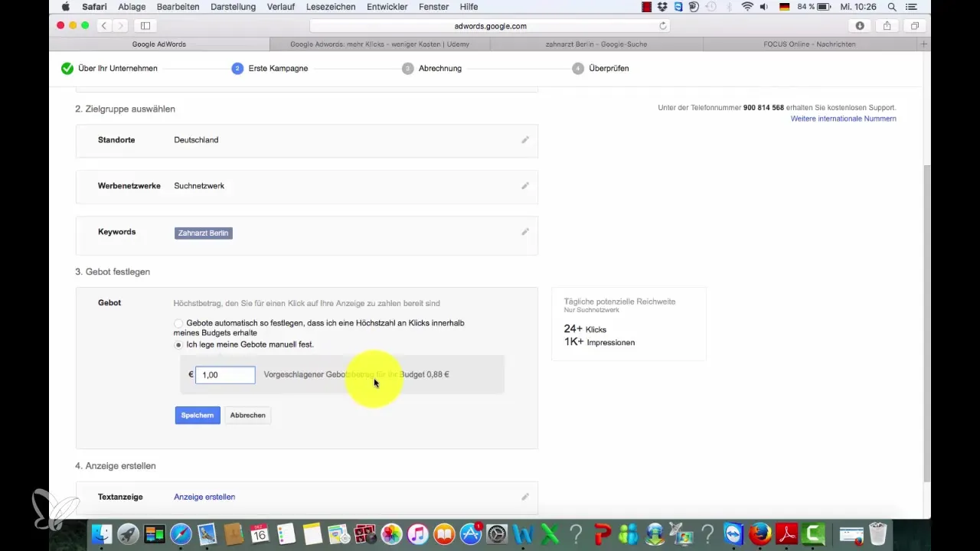Launch Safari from the Dock
This screenshot has height=551, width=980.
[181, 533]
